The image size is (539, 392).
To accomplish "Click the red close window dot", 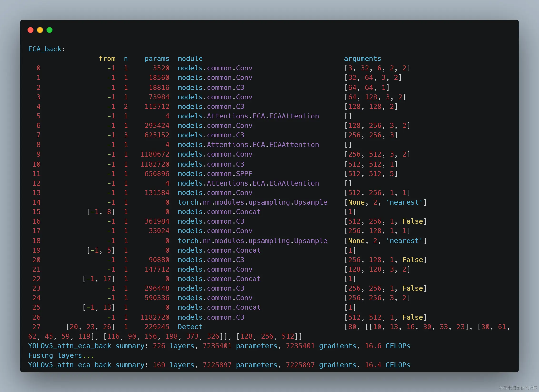I will tap(30, 30).
